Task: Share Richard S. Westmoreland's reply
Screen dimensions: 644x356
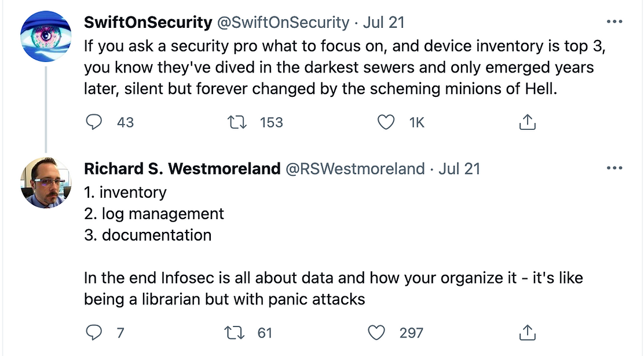Action: click(x=528, y=332)
